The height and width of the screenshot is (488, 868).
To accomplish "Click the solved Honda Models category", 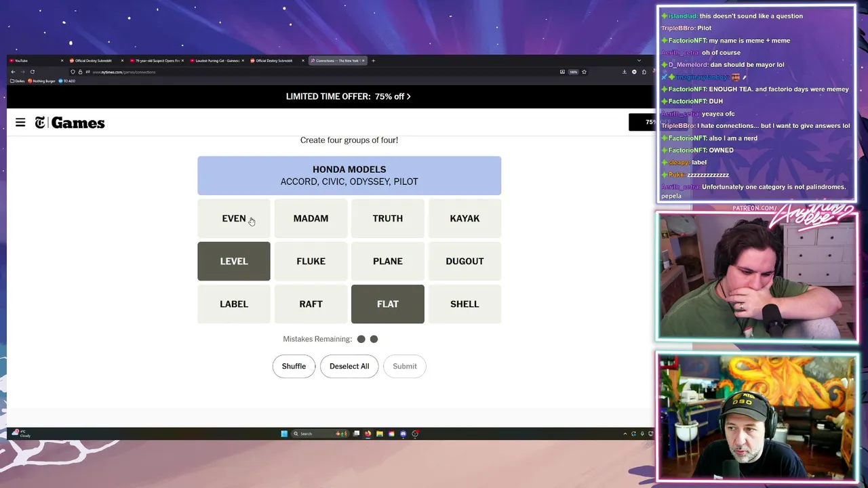I will point(349,176).
